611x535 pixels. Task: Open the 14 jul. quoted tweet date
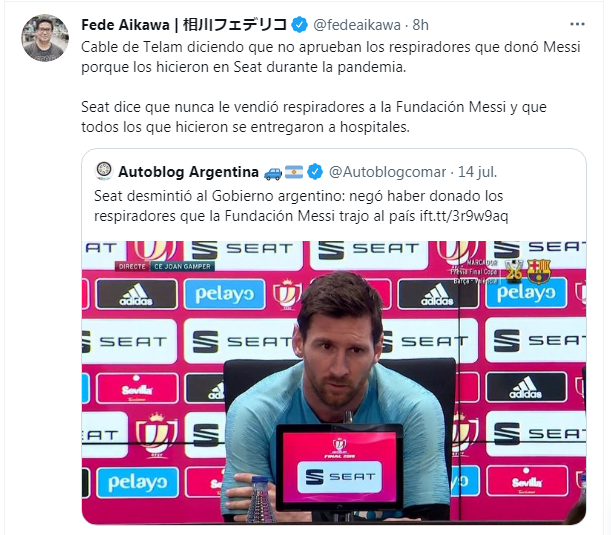coord(477,172)
